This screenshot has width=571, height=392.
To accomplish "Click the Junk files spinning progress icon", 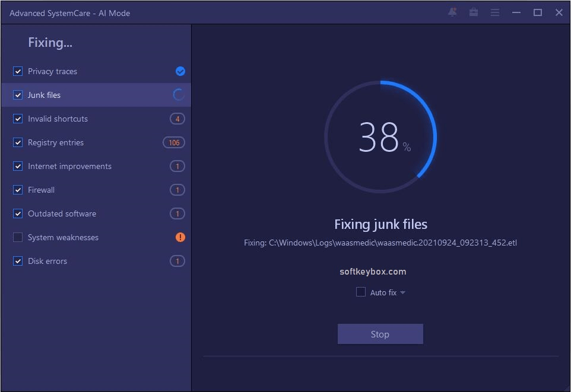I will 179,95.
